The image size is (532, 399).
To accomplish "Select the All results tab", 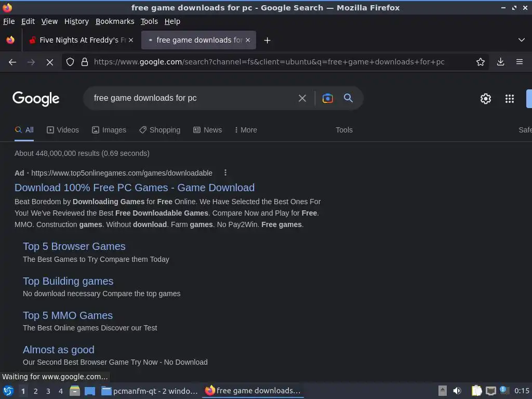I will (24, 130).
